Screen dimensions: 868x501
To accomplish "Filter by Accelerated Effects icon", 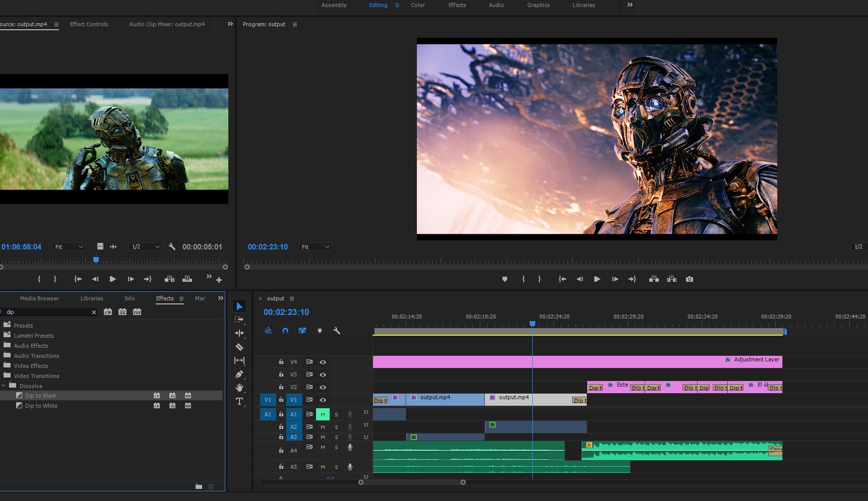I will (x=108, y=312).
